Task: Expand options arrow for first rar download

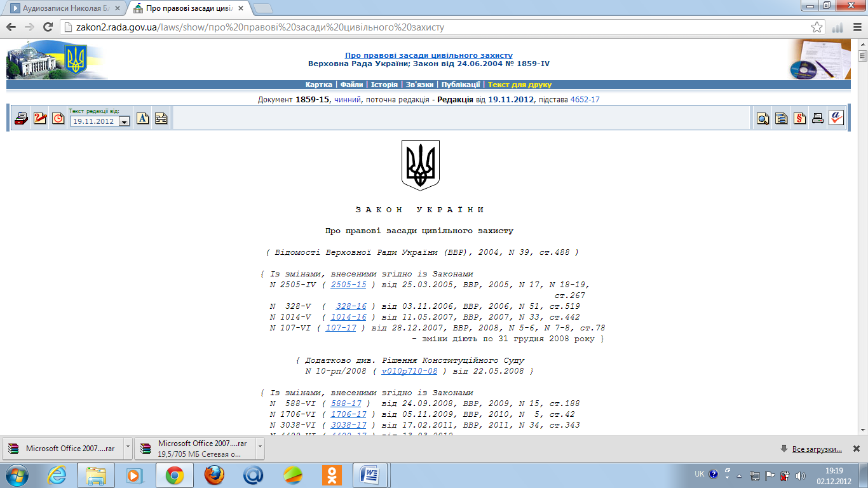Action: point(128,448)
